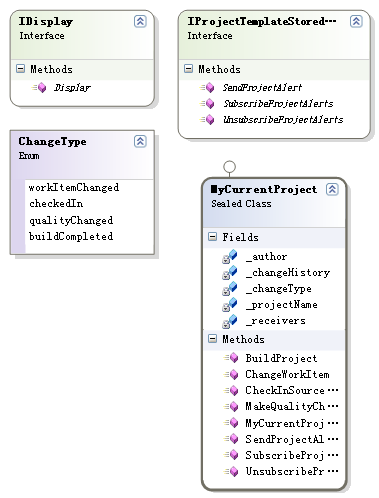The height and width of the screenshot is (498, 379).
Task: Collapse Methods section in IProjectTemplateStored
Action: (189, 69)
